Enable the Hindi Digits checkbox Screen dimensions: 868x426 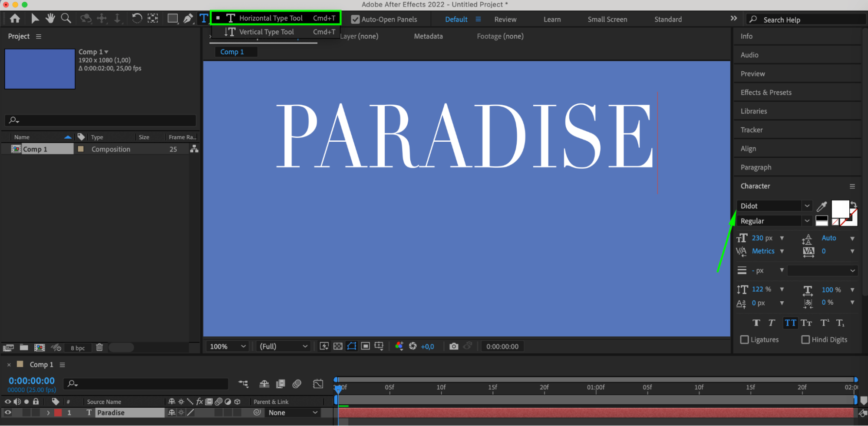pos(805,339)
